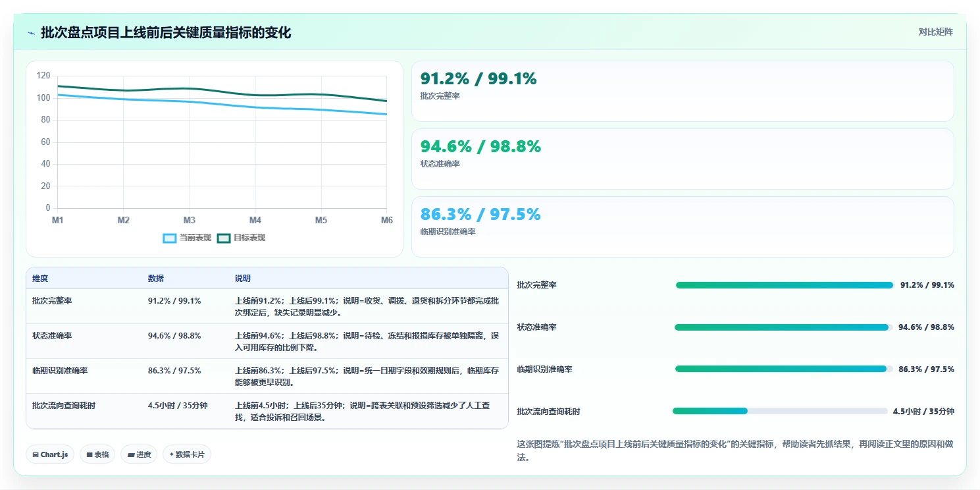This screenshot has width=980, height=490.
Task: Click the 数据 column header
Action: [156, 279]
